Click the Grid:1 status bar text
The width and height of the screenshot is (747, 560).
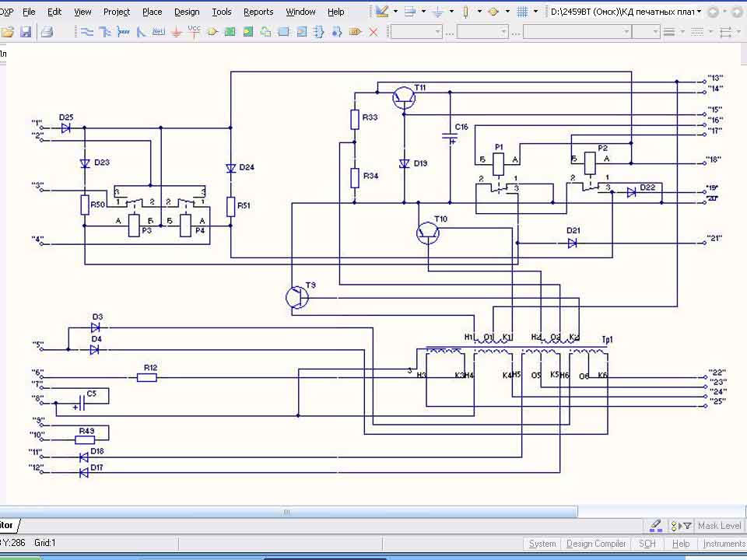click(45, 542)
